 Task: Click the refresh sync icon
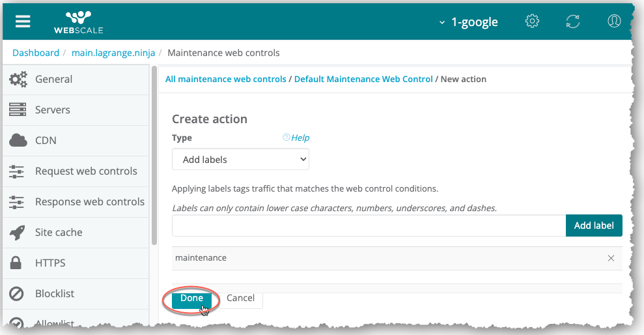[x=573, y=22]
